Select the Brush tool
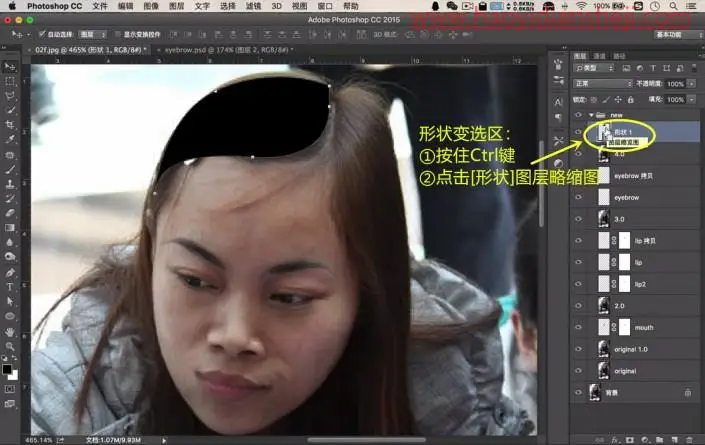The width and height of the screenshot is (705, 445). 9,169
